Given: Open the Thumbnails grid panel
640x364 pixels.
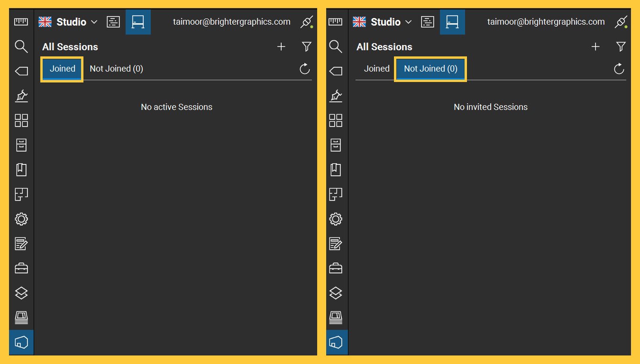Looking at the screenshot, I should coord(21,121).
